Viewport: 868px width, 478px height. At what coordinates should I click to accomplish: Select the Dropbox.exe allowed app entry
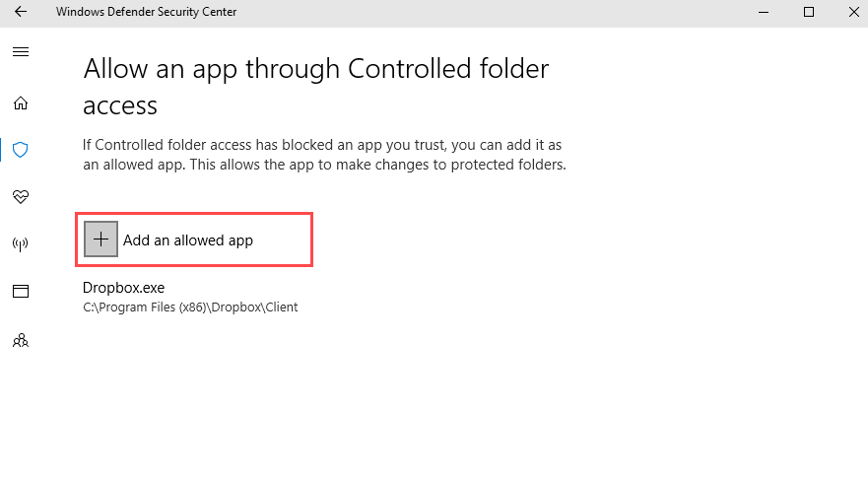tap(190, 297)
